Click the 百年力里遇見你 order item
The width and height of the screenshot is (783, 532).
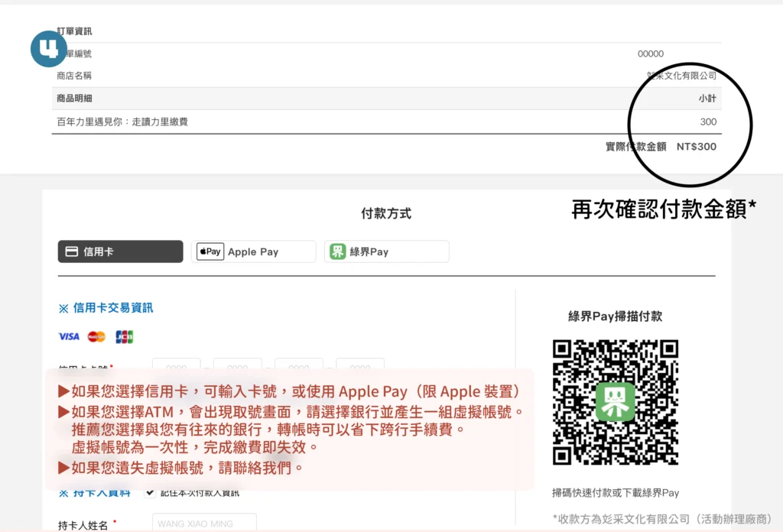(x=122, y=122)
